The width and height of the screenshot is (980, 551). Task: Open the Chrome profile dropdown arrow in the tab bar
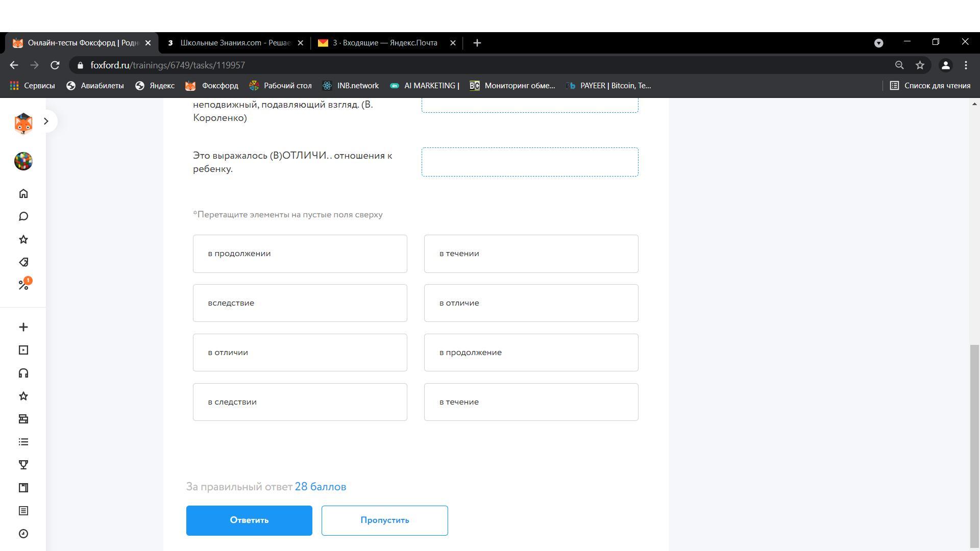coord(878,43)
